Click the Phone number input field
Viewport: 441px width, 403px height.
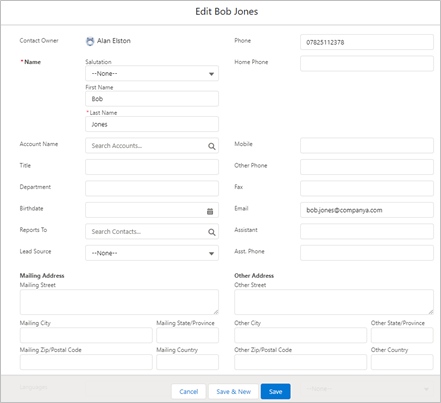tap(367, 42)
